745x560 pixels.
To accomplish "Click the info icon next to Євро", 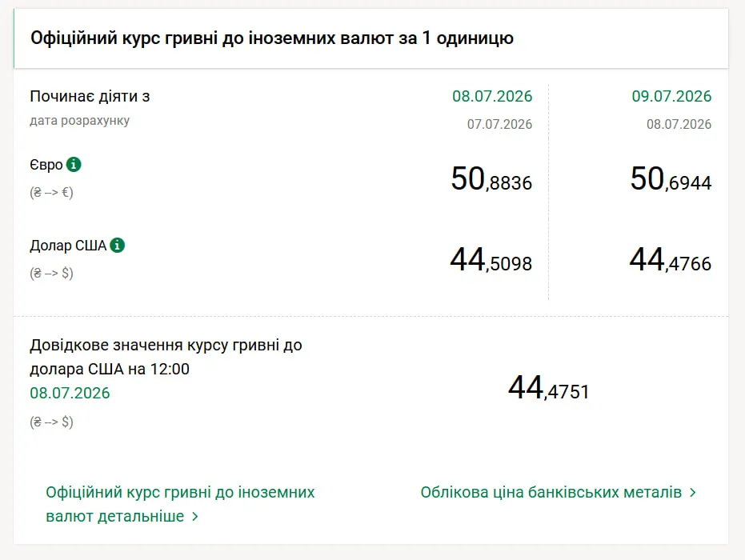I will click(x=74, y=164).
